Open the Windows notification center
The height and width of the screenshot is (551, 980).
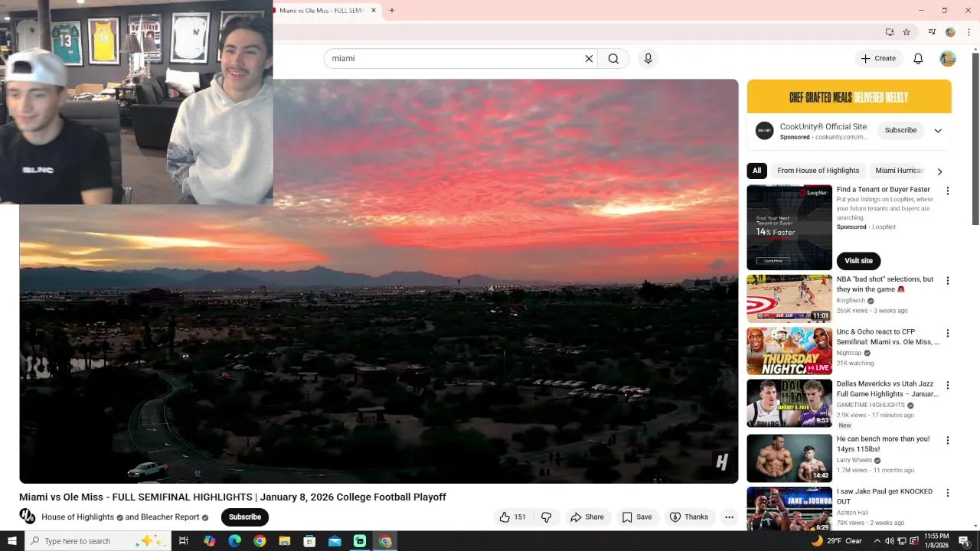pyautogui.click(x=964, y=541)
